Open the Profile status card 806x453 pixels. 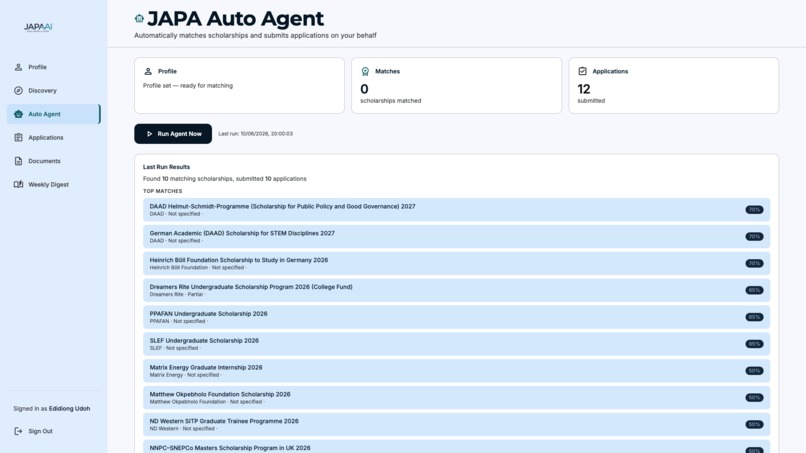point(240,85)
